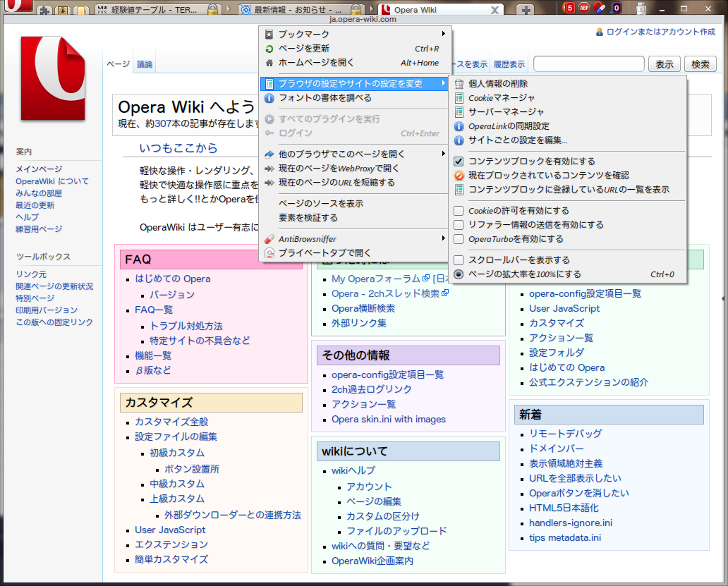Open the 最近の更新 sidebar link
The image size is (728, 586).
coord(35,205)
